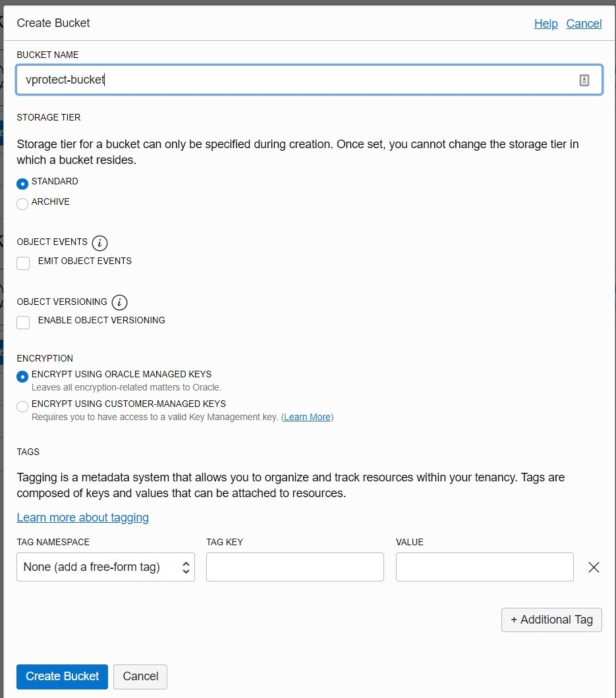
Task: Enable Object Versioning checkbox
Action: point(24,323)
